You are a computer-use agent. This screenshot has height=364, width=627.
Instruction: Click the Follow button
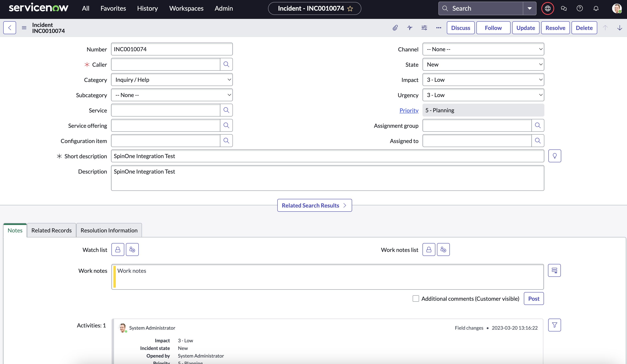(493, 28)
